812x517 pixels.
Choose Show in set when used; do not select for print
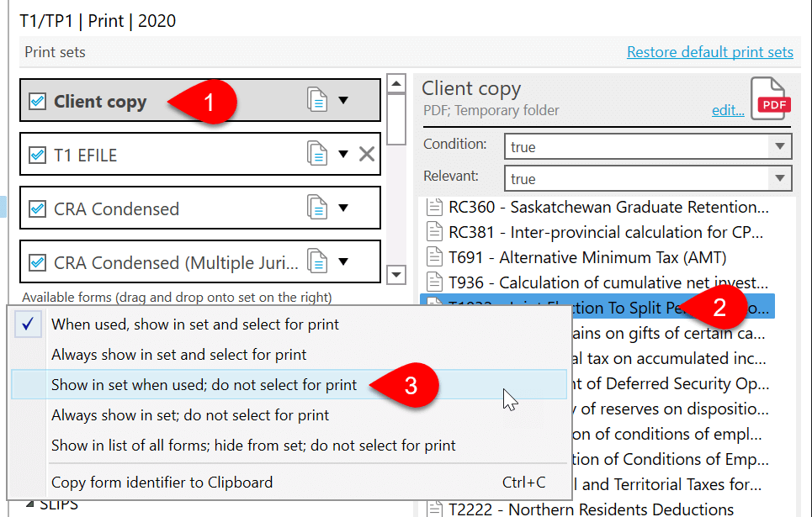[x=289, y=384]
